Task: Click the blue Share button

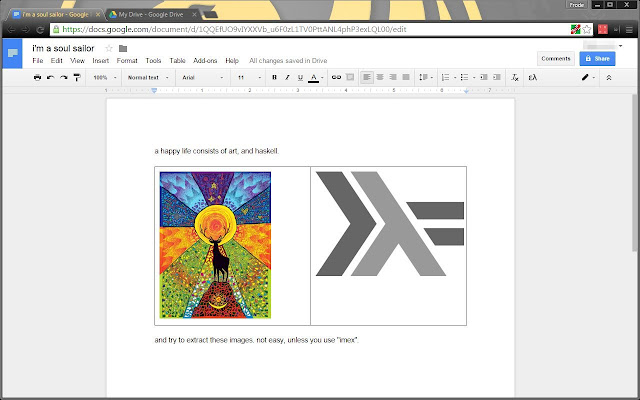Action: click(x=597, y=59)
